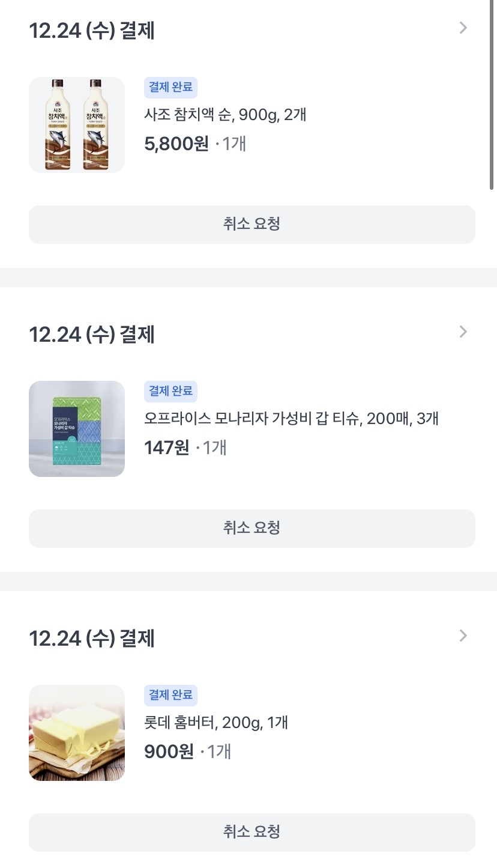Tap the 900원 price text

[x=169, y=752]
